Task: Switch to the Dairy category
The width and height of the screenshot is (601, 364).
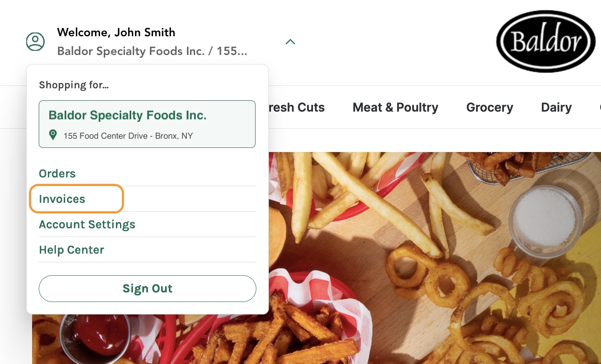Action: coord(556,107)
